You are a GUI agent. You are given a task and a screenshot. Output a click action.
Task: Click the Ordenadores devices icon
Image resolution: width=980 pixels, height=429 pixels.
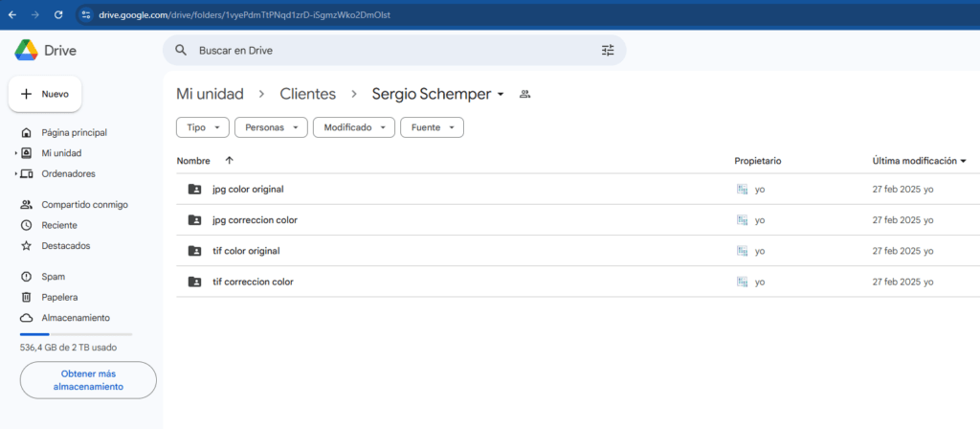coord(26,174)
